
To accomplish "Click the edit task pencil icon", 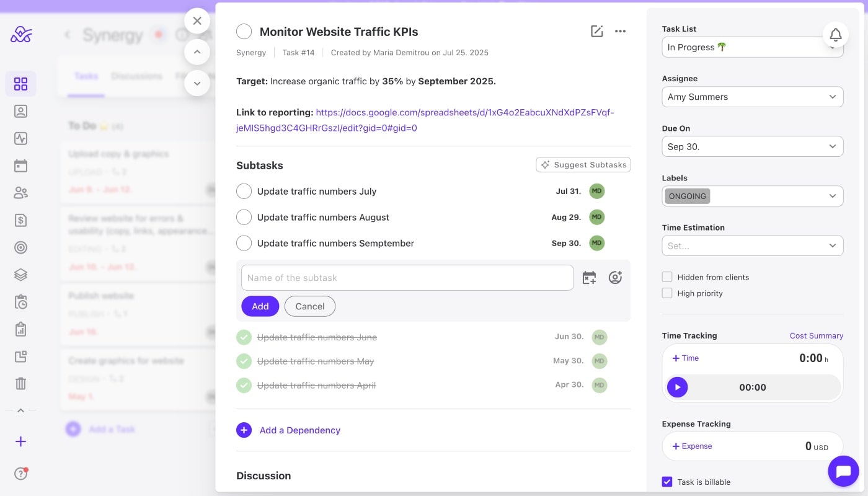I will tap(596, 32).
